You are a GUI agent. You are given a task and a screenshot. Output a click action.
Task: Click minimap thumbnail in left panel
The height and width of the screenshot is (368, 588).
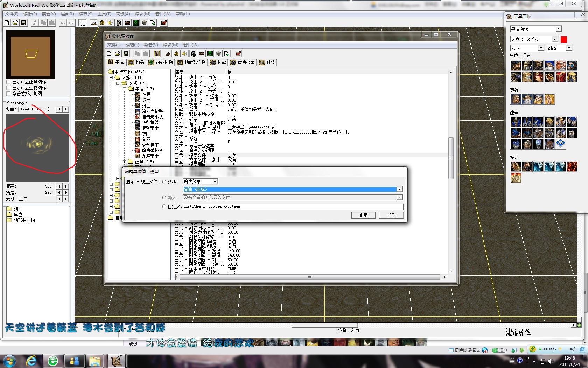tap(30, 54)
